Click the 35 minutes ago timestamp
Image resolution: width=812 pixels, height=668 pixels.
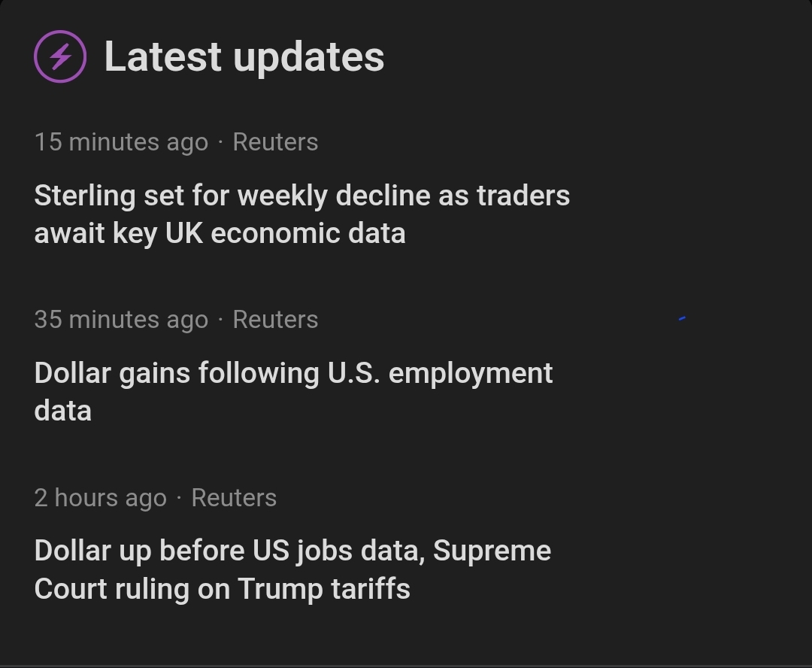(121, 320)
